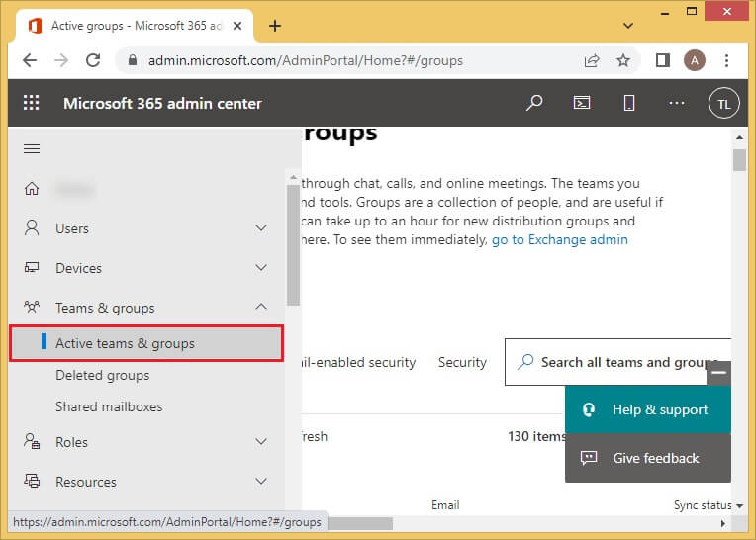Open Chrome three-dot menu
Viewport: 756px width, 540px height.
coord(726,60)
